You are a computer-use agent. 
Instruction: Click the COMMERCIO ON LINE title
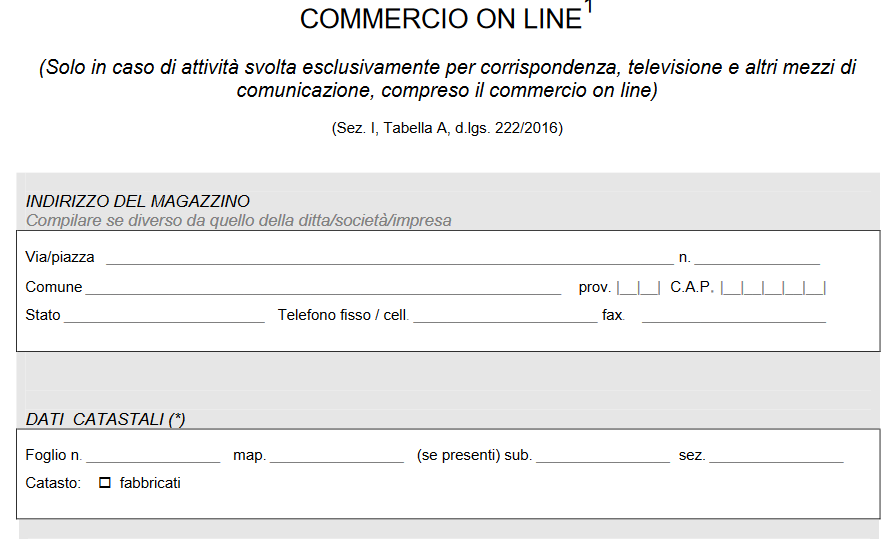pyautogui.click(x=440, y=19)
